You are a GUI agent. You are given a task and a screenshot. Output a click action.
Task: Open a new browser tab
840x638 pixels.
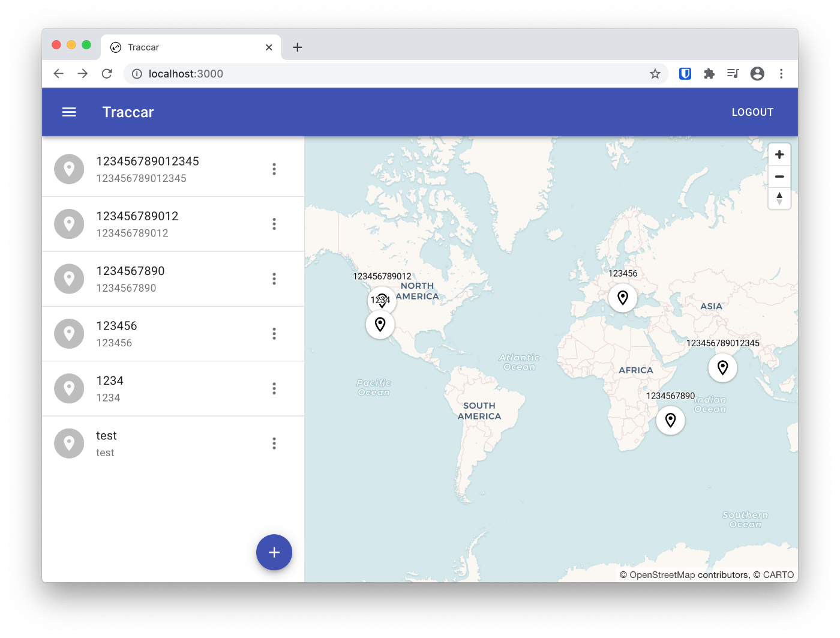tap(298, 47)
